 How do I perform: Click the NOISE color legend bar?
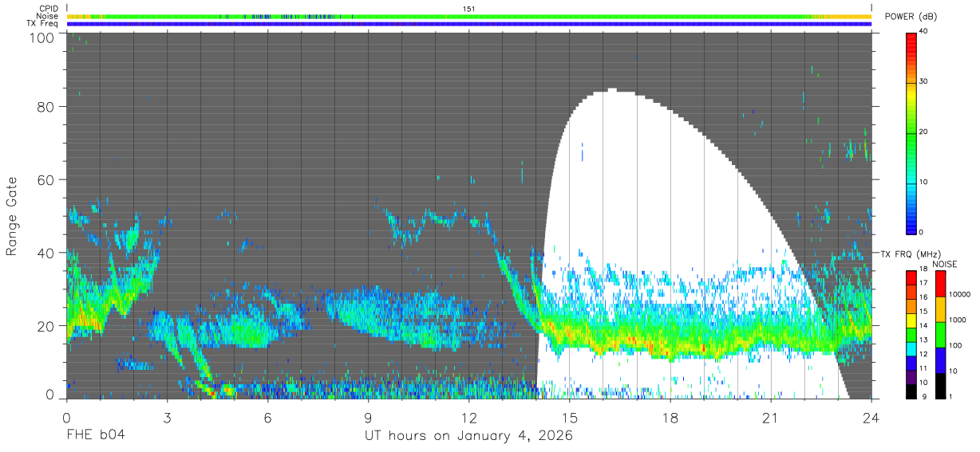point(939,334)
